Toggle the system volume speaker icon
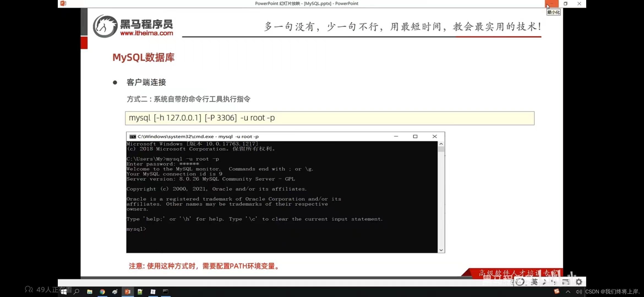 tap(578, 292)
